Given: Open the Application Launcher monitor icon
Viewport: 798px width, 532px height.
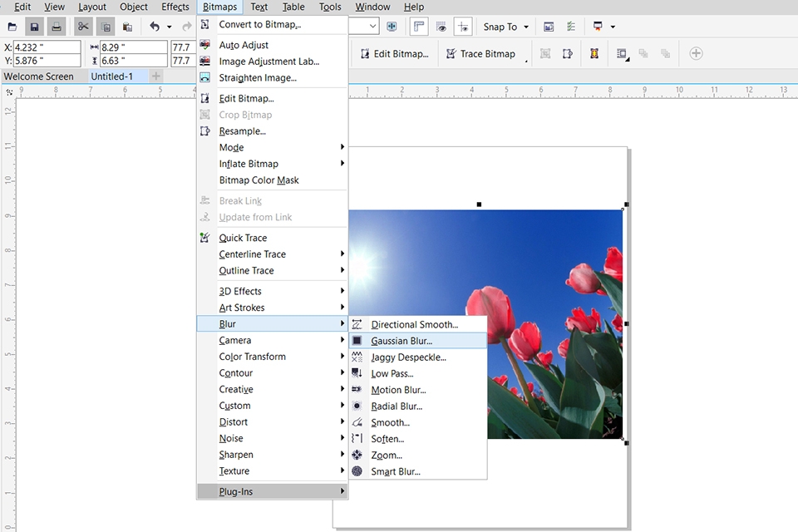Looking at the screenshot, I should click(598, 26).
